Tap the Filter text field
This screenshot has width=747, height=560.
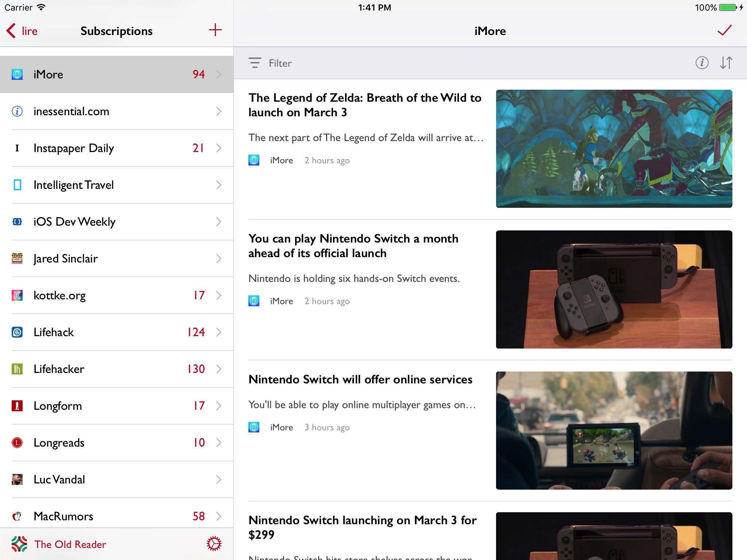pyautogui.click(x=280, y=63)
